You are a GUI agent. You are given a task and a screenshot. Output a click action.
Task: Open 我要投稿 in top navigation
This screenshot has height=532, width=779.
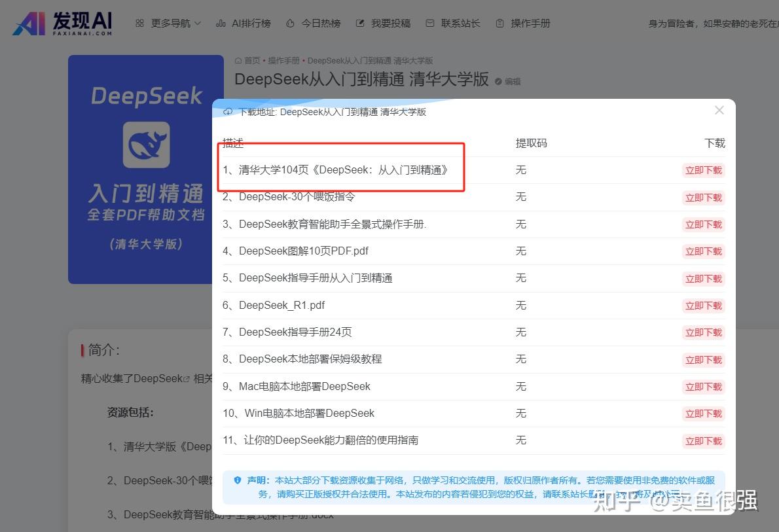(383, 24)
